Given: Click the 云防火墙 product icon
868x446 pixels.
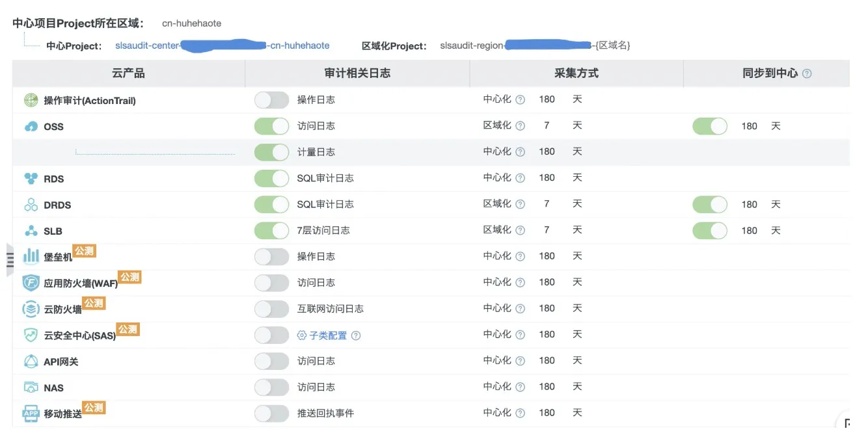Looking at the screenshot, I should (31, 309).
